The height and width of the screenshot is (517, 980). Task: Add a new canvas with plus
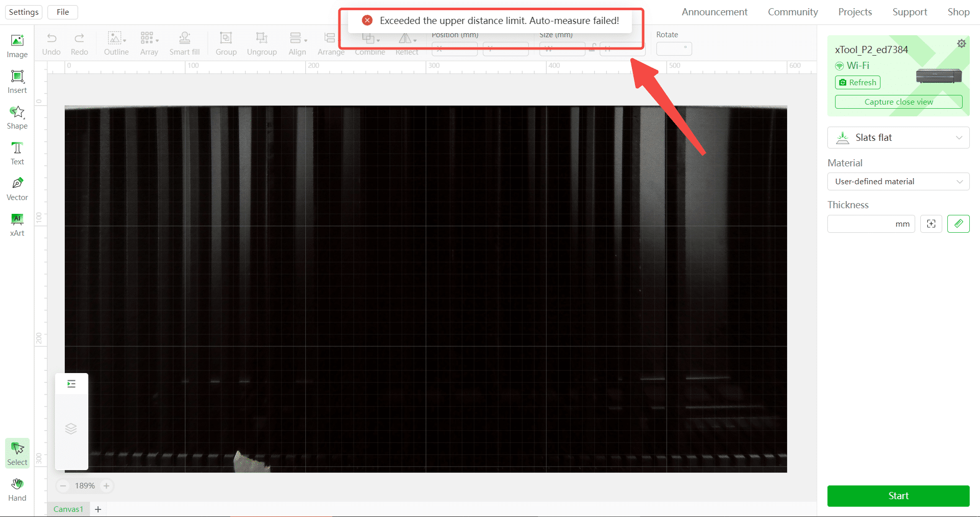98,509
